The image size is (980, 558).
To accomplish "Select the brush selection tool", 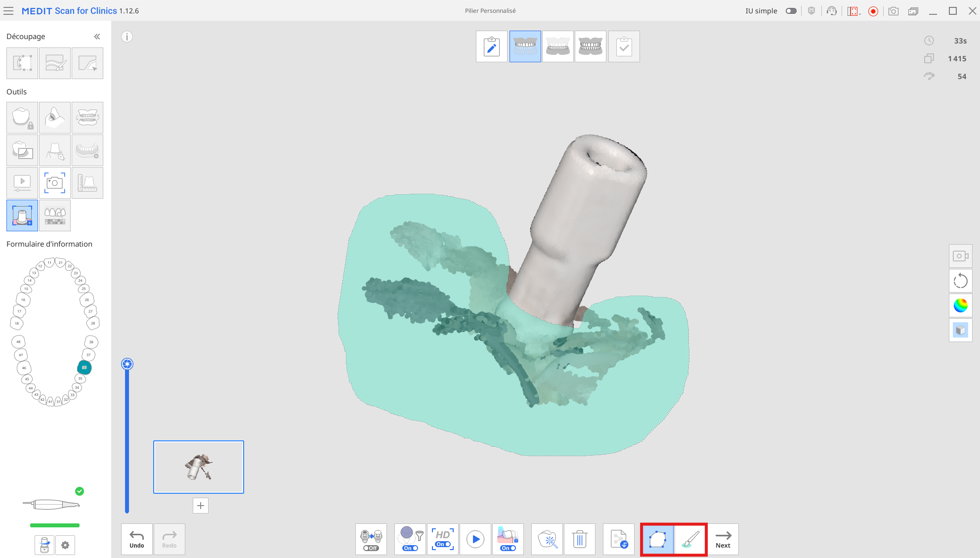I will [x=690, y=539].
